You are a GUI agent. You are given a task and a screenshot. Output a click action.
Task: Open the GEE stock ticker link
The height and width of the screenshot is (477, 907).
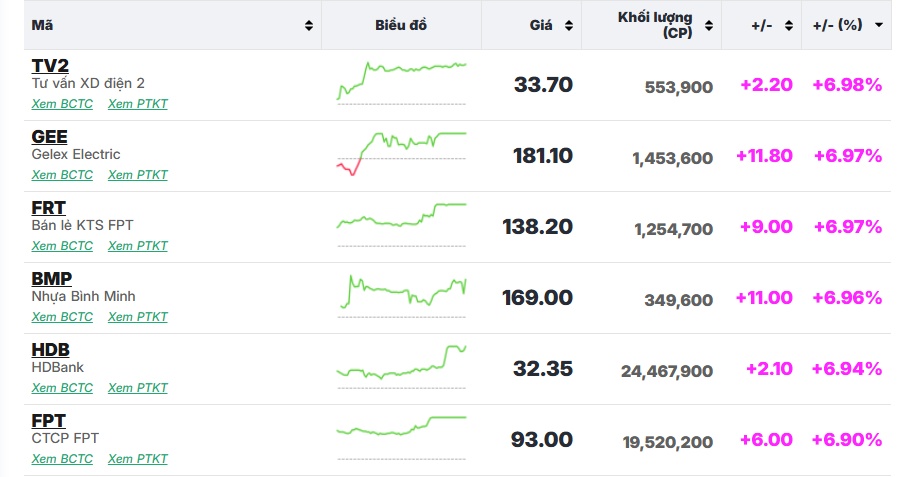pyautogui.click(x=49, y=137)
